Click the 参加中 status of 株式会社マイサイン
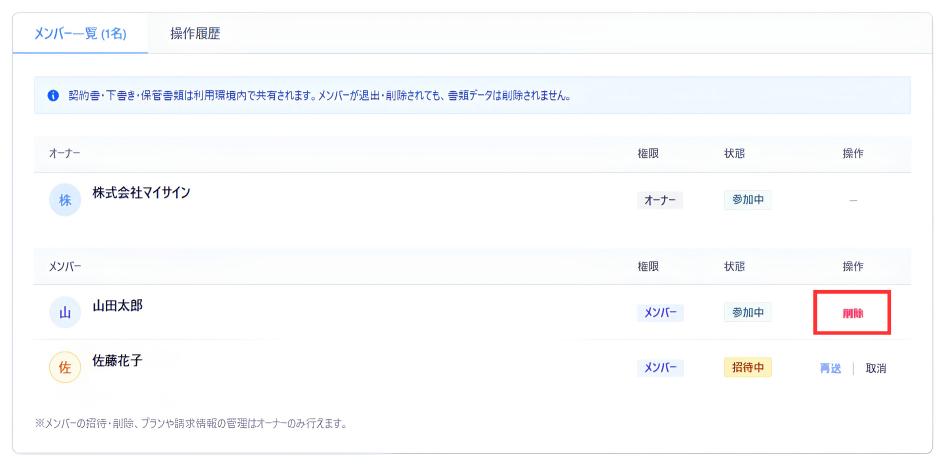The width and height of the screenshot is (946, 466). (748, 200)
